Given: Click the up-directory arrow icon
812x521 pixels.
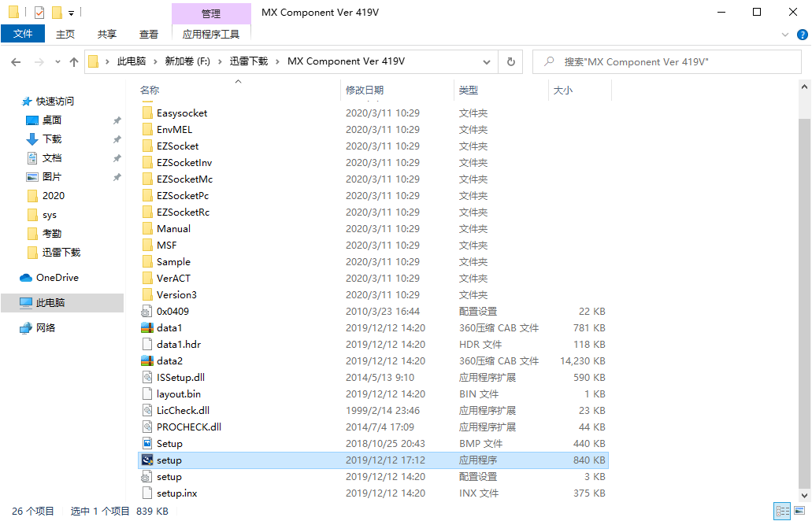Looking at the screenshot, I should [74, 61].
